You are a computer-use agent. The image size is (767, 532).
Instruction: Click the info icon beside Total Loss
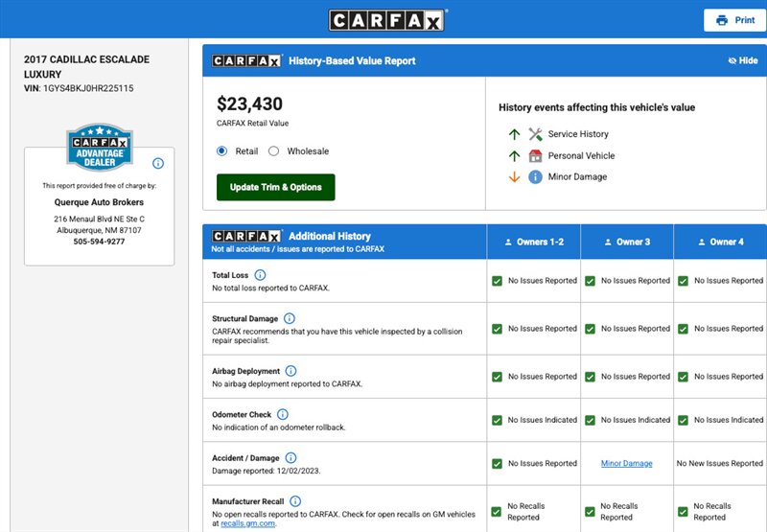tap(260, 275)
